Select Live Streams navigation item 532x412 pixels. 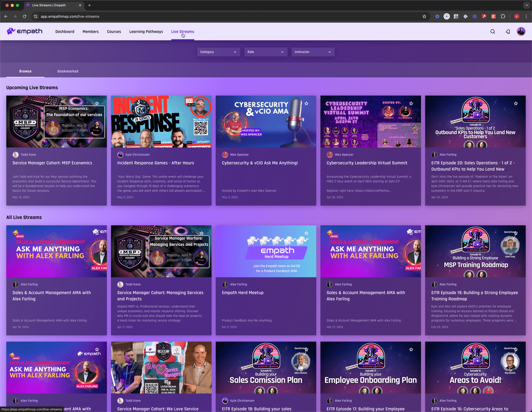click(183, 31)
